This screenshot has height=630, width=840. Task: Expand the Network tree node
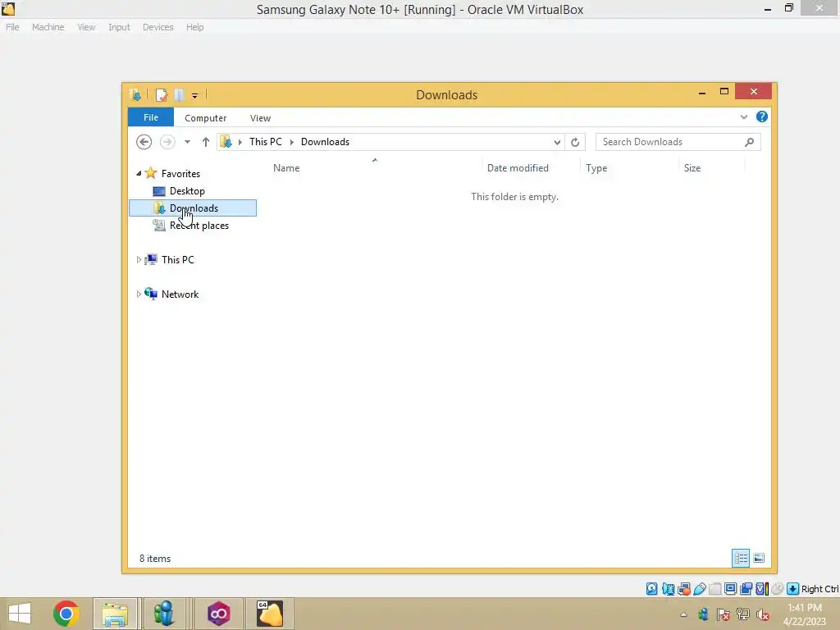pyautogui.click(x=139, y=294)
